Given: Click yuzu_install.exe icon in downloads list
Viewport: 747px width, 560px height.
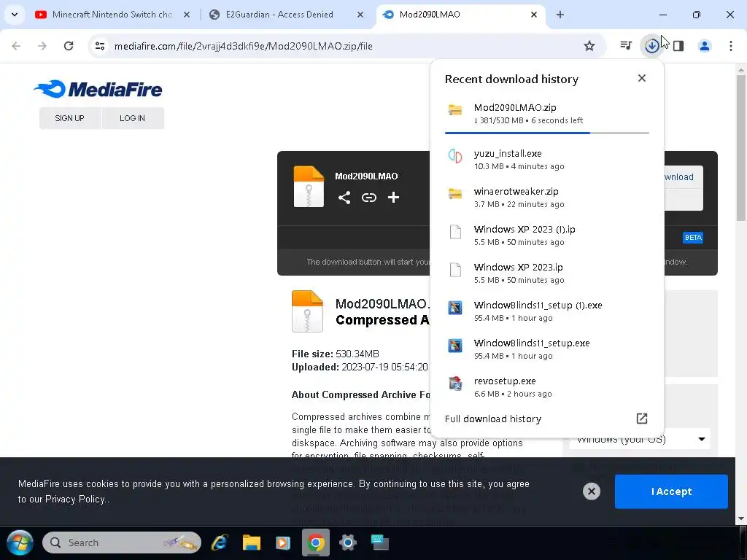Looking at the screenshot, I should point(455,156).
